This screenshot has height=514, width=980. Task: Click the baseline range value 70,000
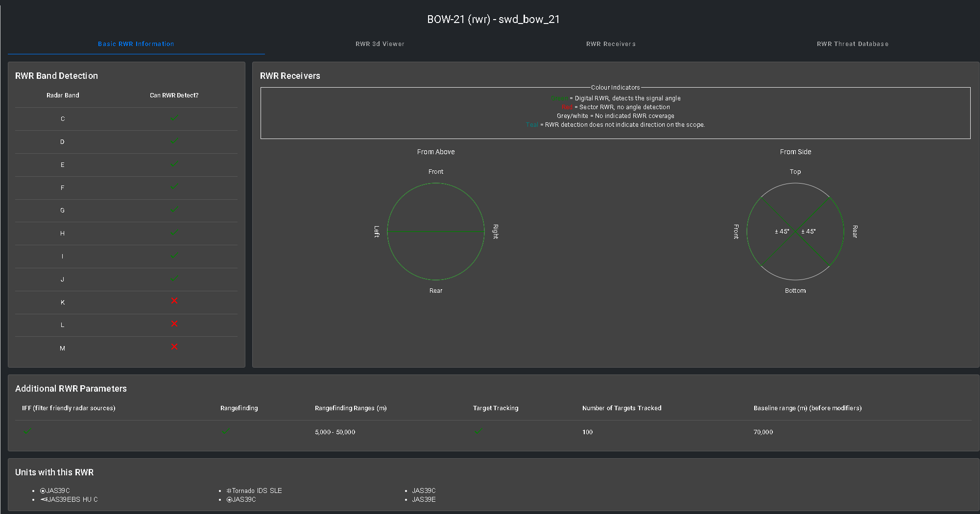coord(763,432)
